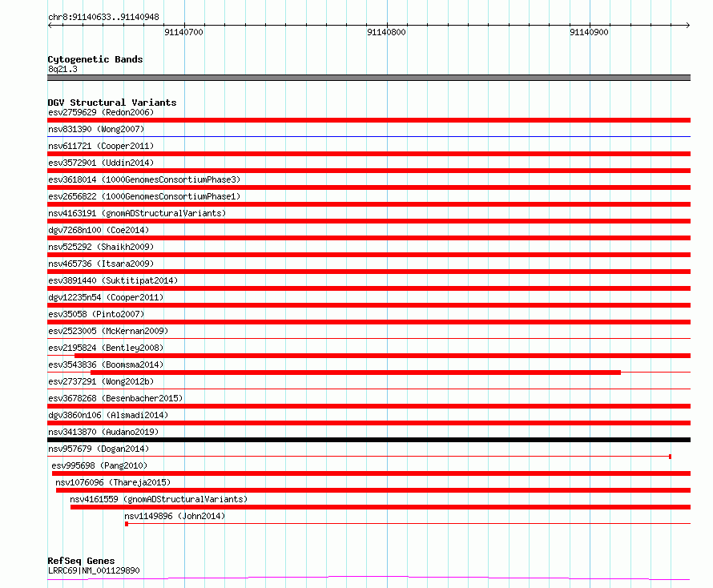The width and height of the screenshot is (713, 588).
Task: Click the 91140700 ruler label
Action: [x=183, y=32]
